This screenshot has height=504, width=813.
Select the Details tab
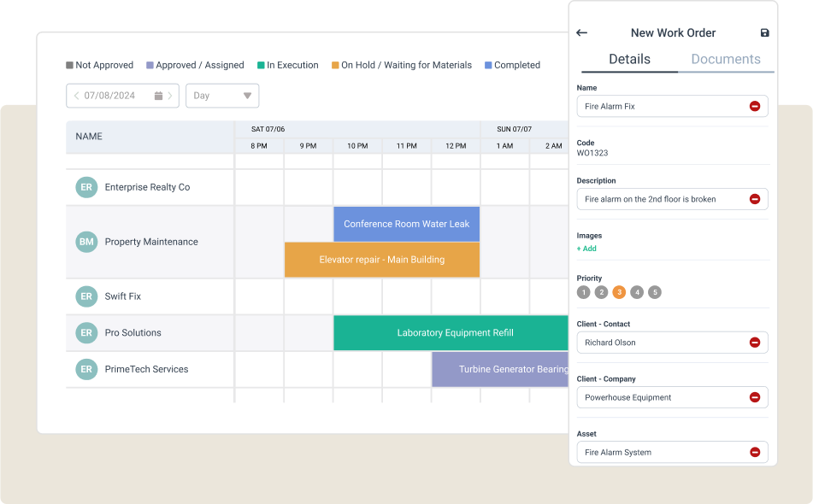coord(629,59)
